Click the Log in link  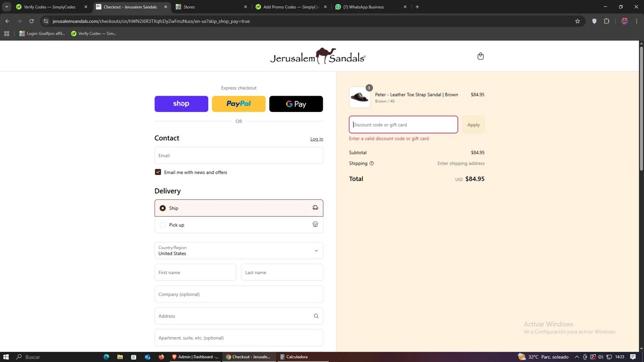[x=317, y=139]
